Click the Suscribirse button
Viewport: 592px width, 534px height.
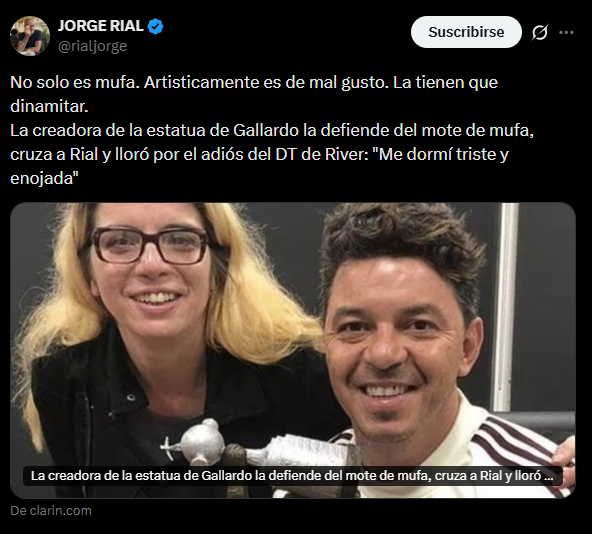(x=466, y=32)
